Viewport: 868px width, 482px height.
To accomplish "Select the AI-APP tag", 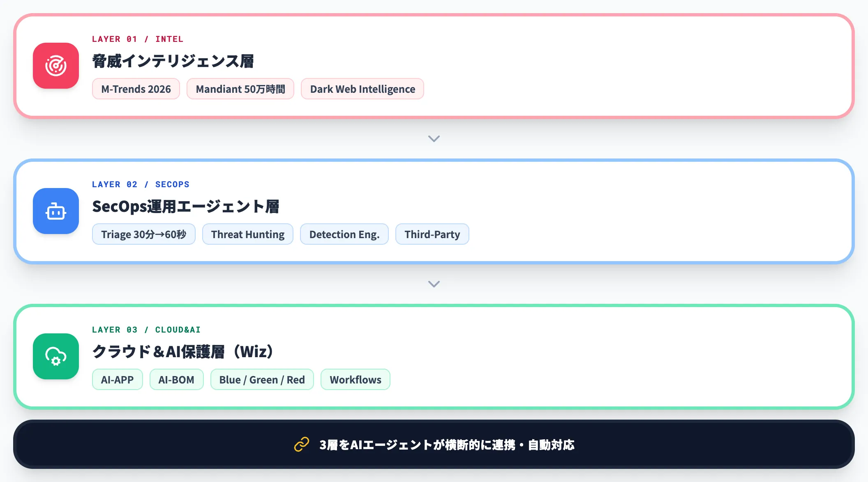I will coord(118,380).
